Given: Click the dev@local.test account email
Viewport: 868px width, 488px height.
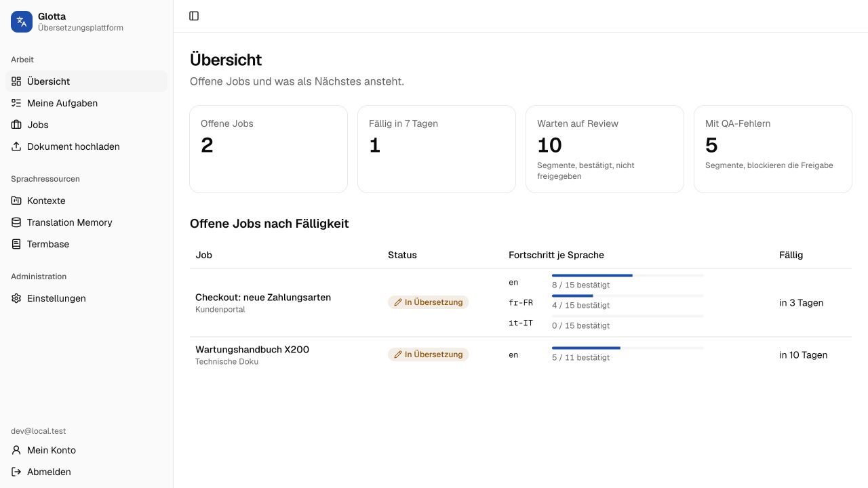Looking at the screenshot, I should (38, 431).
